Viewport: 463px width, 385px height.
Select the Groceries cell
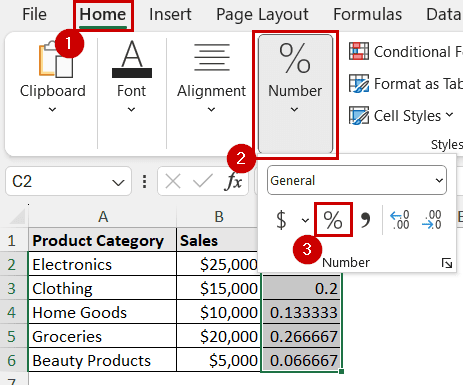pos(103,336)
